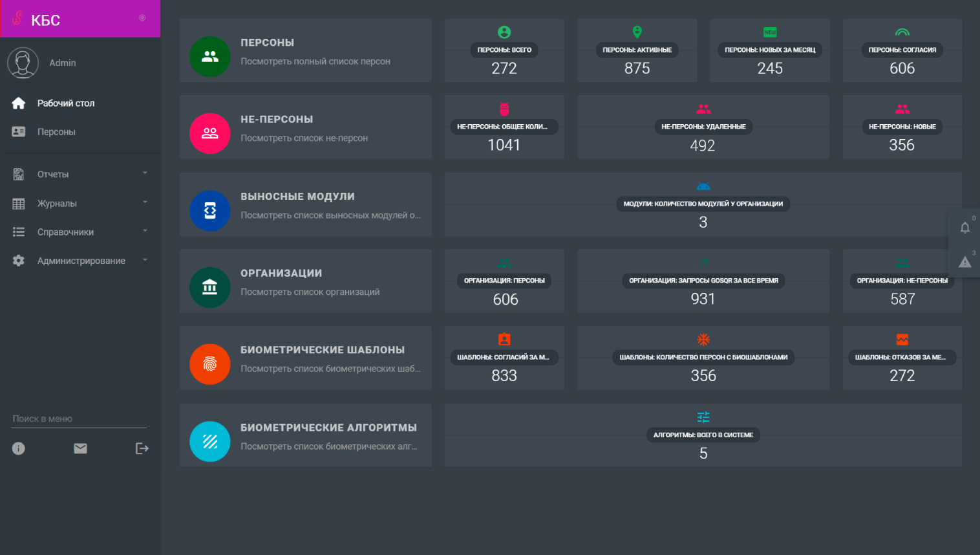Click the Organizations bank building icon
Screen dimensions: 980x555
click(x=209, y=287)
